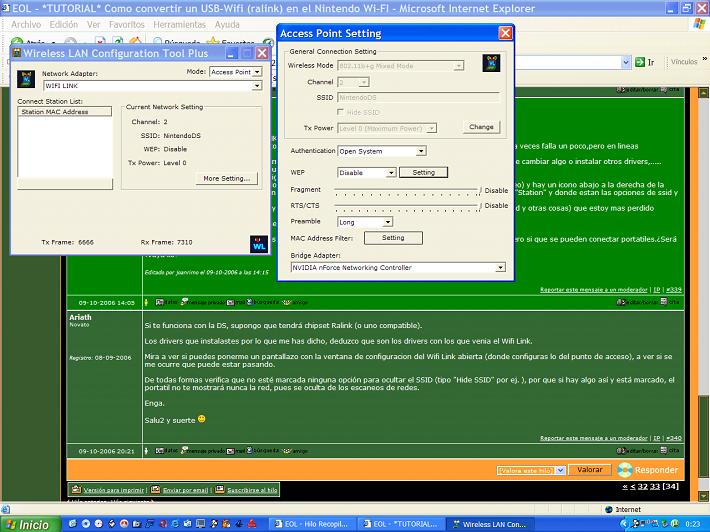
Task: Open the Herramientas menu
Action: pos(179,24)
